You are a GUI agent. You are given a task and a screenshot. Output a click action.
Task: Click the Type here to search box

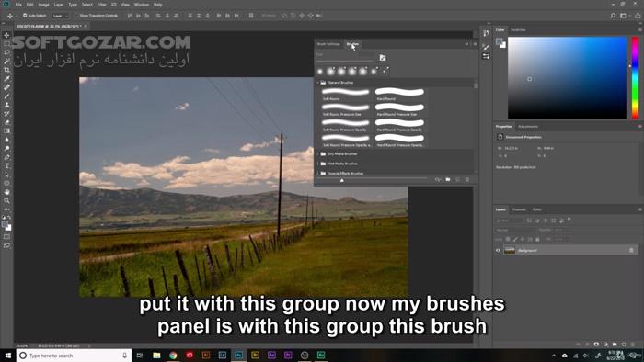[74, 356]
